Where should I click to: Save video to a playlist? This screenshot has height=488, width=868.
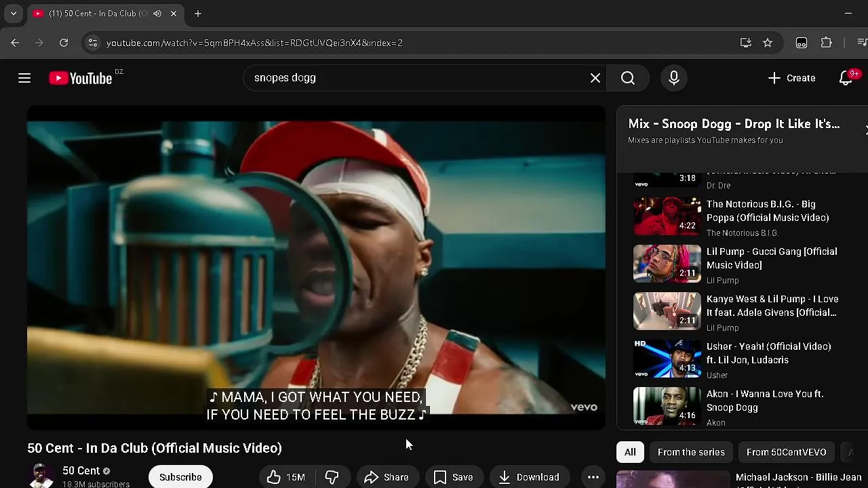coord(454,477)
